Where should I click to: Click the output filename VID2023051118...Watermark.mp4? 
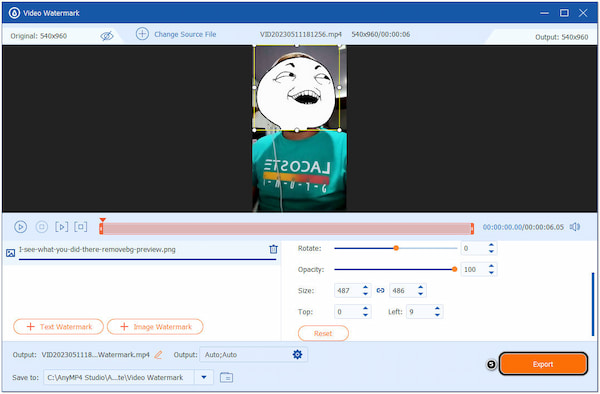(95, 355)
